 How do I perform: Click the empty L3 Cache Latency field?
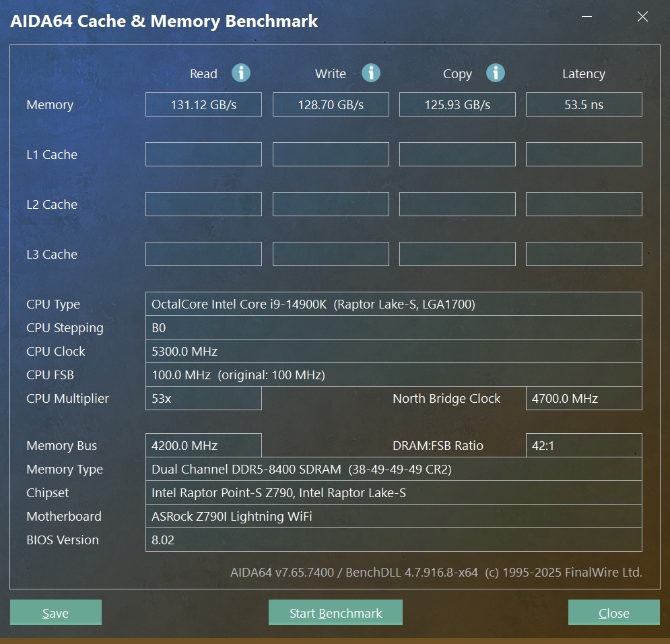tap(584, 254)
